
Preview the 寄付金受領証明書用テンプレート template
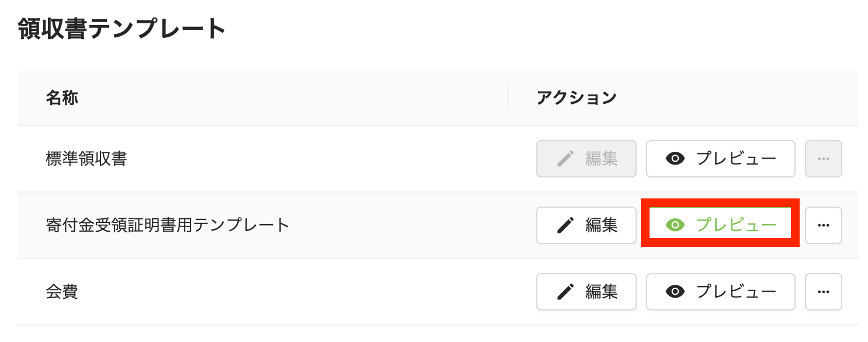pos(721,225)
